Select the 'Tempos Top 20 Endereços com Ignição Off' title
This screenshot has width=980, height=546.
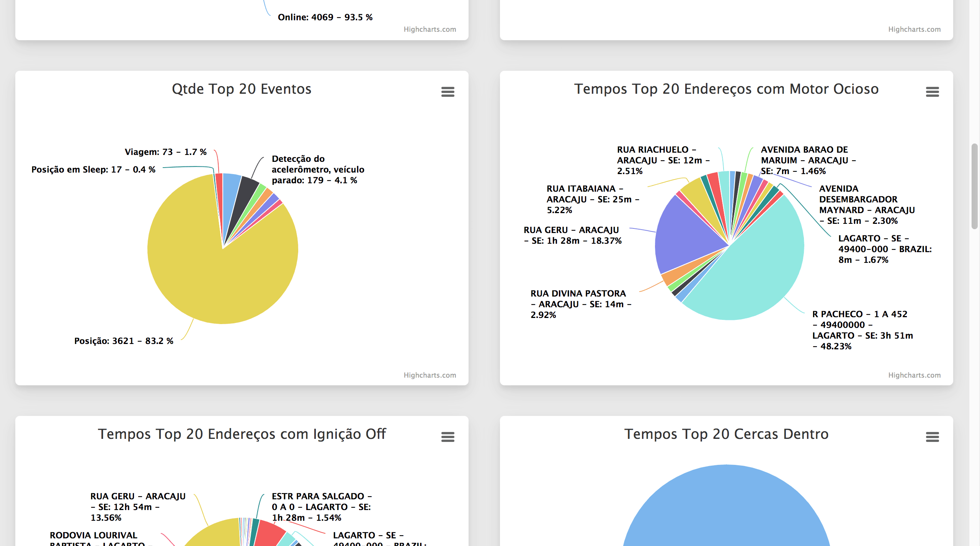click(x=242, y=434)
